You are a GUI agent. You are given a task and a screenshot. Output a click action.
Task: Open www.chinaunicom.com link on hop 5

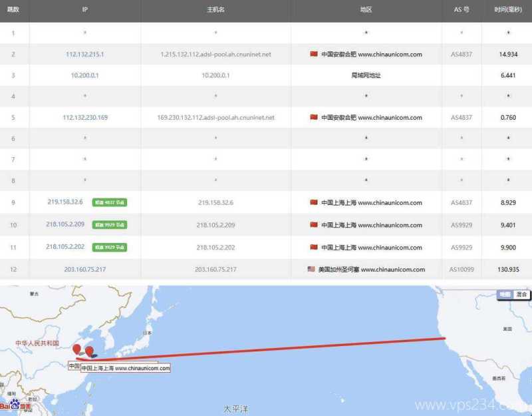pyautogui.click(x=389, y=117)
